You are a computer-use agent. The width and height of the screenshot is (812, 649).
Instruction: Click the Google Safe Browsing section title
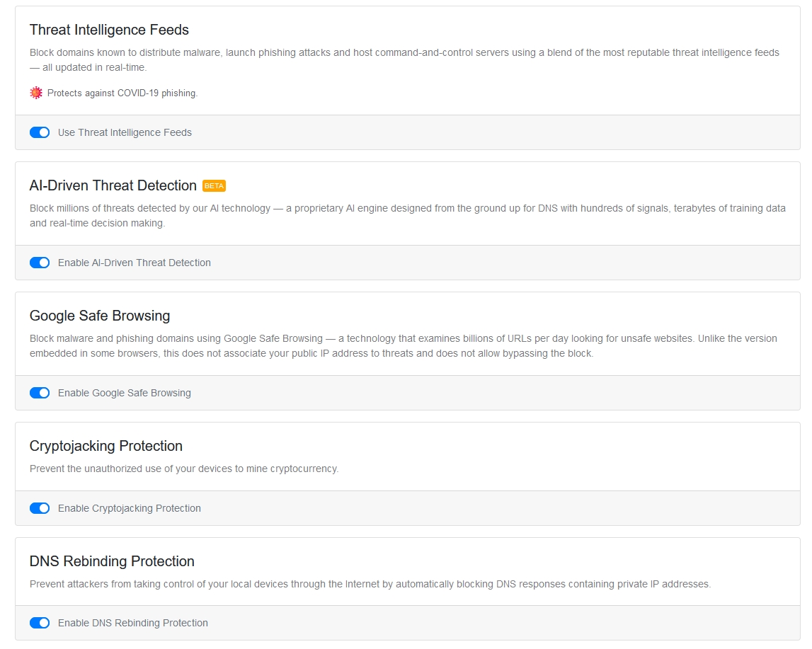(x=100, y=316)
